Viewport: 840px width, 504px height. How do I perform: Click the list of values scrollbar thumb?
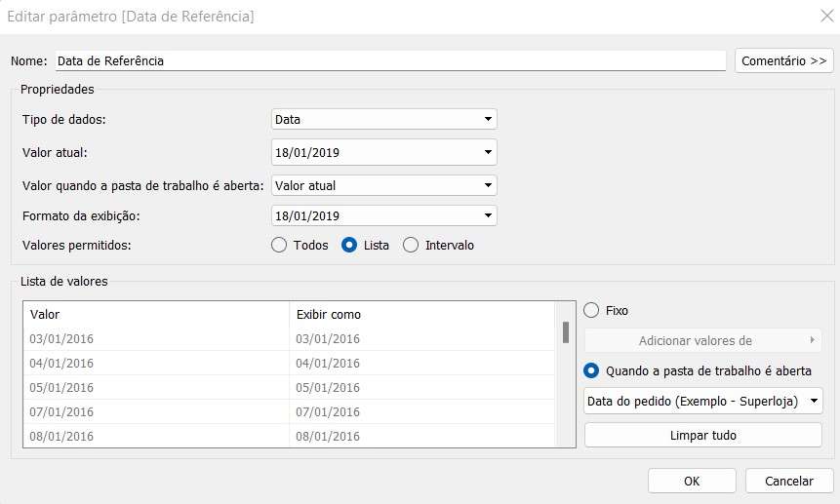[x=566, y=332]
